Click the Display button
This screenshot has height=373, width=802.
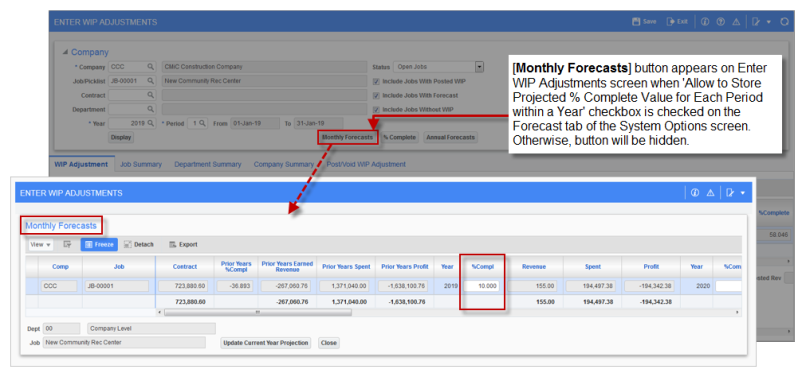coord(121,137)
